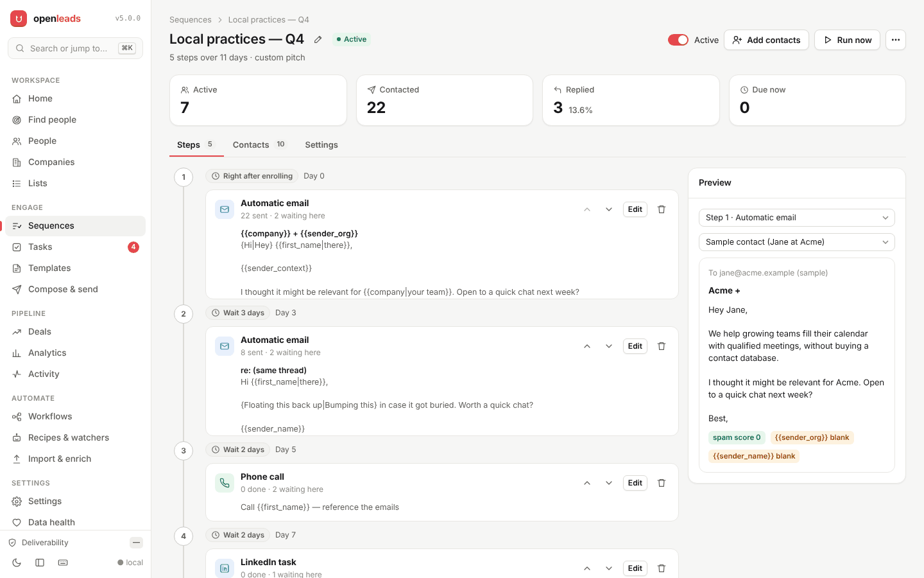The height and width of the screenshot is (578, 924).
Task: Move the LinkedIn task step up
Action: tap(587, 568)
